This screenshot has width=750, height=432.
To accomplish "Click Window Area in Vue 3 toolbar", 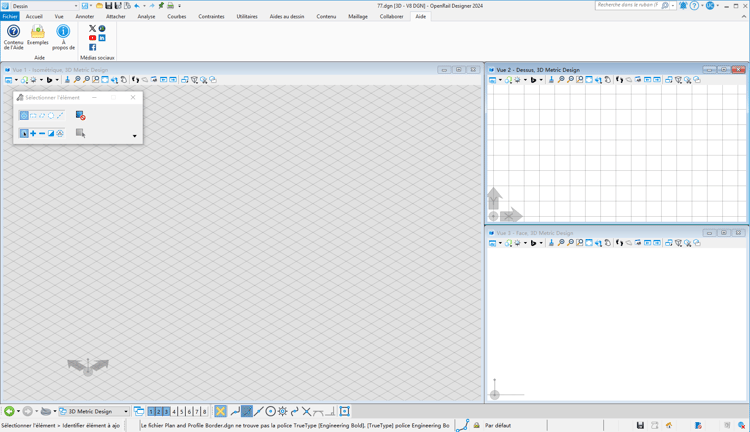I will point(580,243).
